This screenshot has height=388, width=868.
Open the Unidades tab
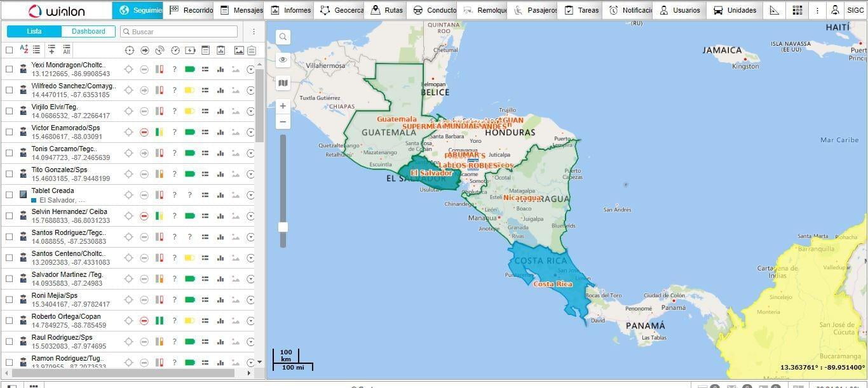click(x=735, y=10)
